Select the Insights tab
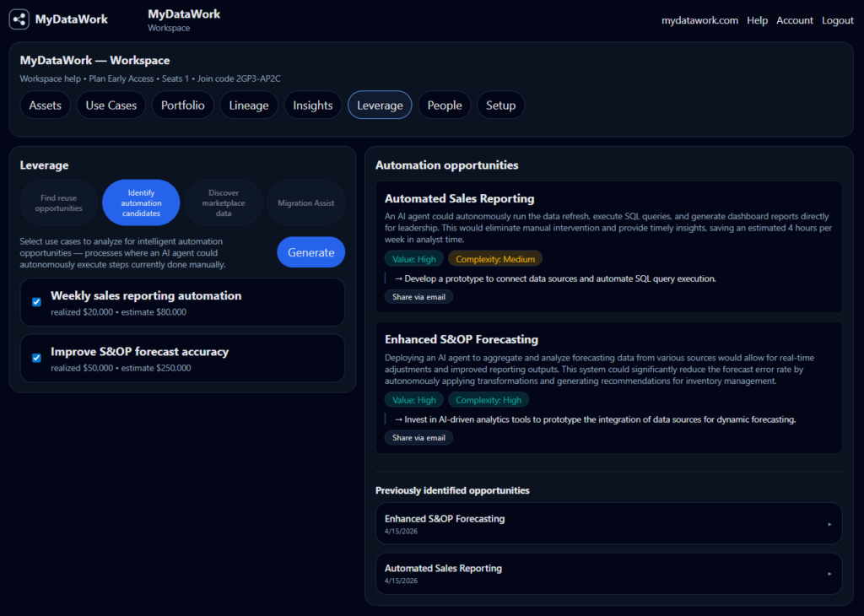 (x=312, y=105)
